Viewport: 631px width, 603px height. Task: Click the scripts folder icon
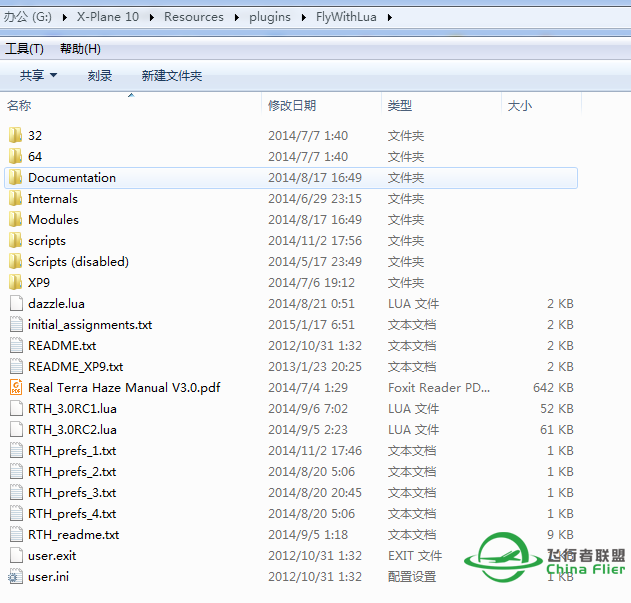pos(16,240)
